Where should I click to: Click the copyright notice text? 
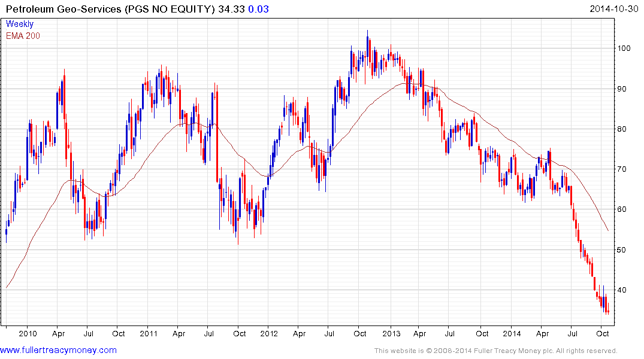point(496,351)
